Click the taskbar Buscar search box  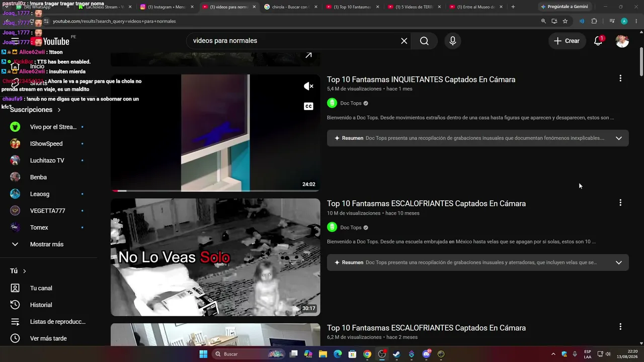[248, 354]
